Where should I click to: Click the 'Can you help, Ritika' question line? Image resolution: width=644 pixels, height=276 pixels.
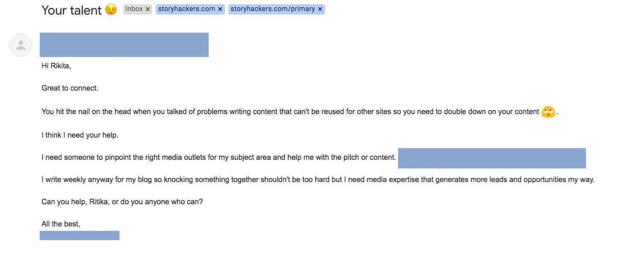[122, 202]
